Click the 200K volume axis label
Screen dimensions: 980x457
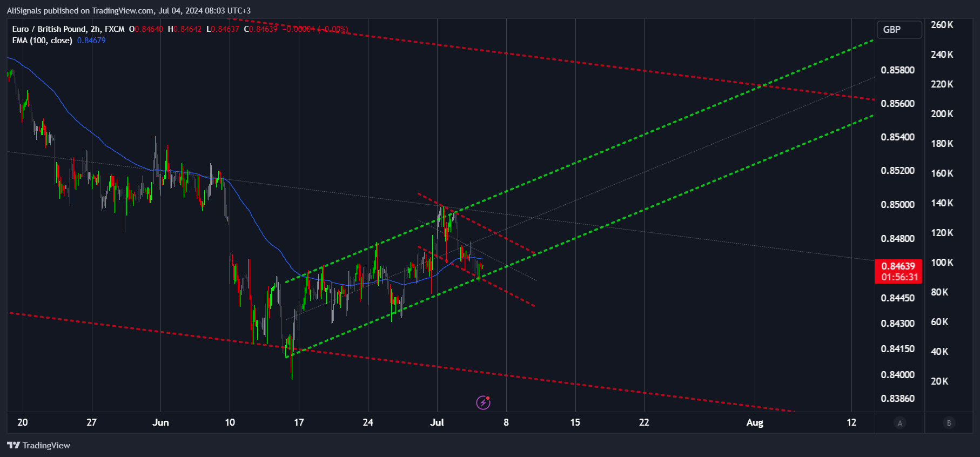[942, 114]
